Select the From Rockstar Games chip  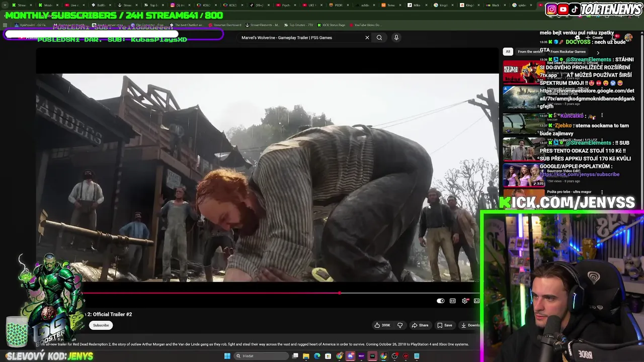coord(568,52)
